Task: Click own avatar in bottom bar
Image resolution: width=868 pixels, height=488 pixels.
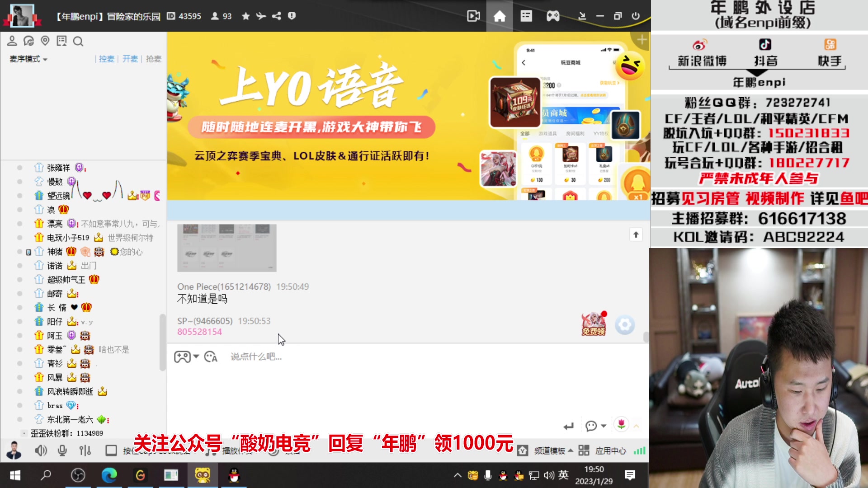Action: [13, 450]
